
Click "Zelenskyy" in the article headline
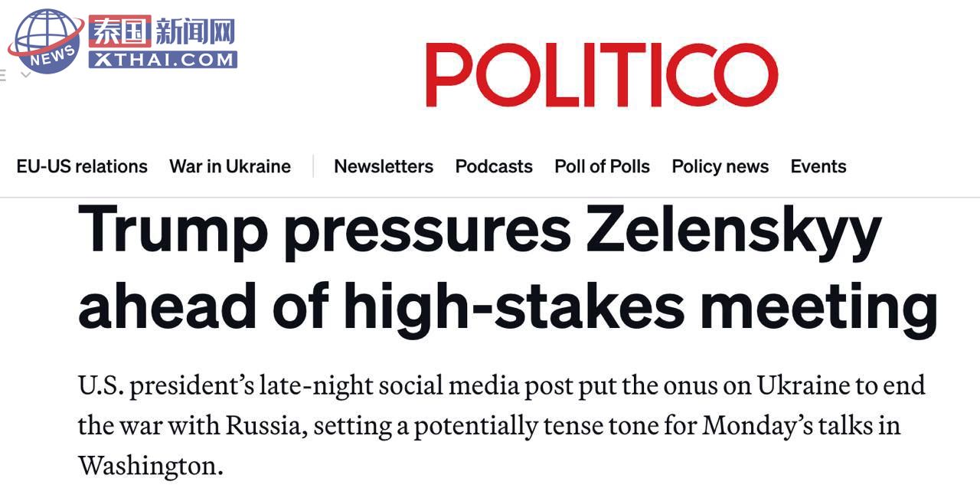coord(733,231)
